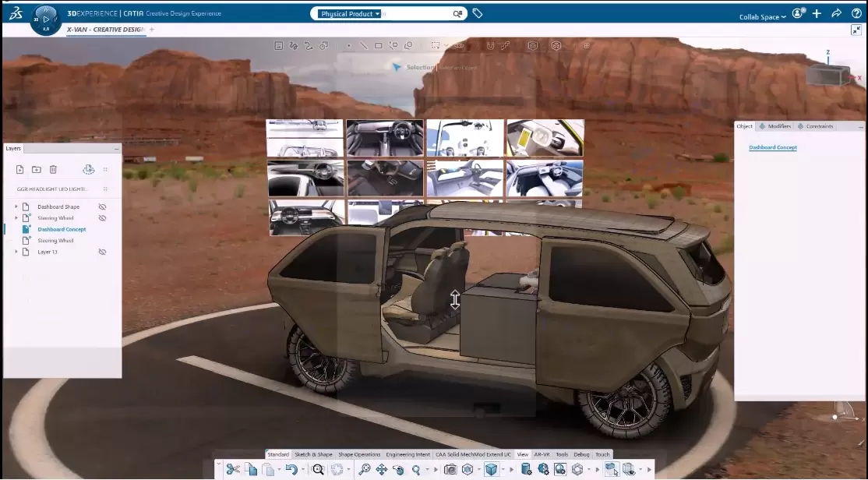Add a new layer in Layers panel

click(20, 169)
